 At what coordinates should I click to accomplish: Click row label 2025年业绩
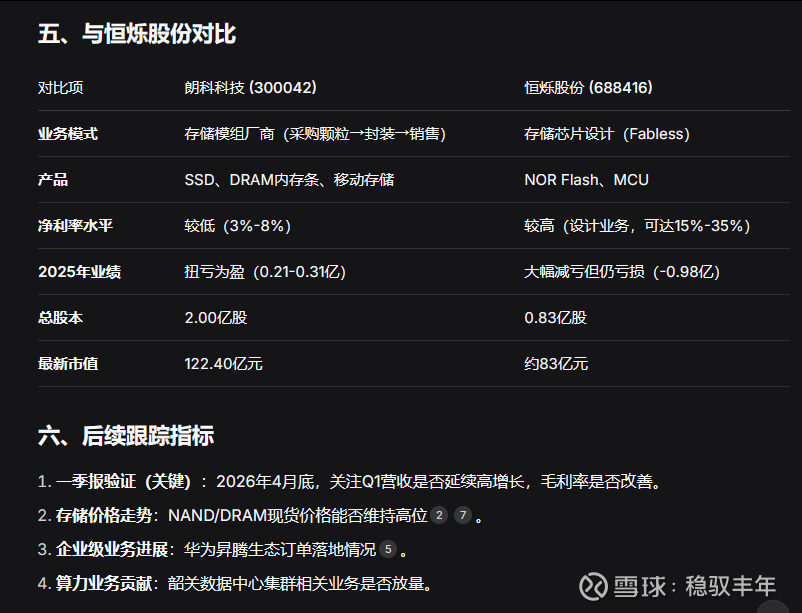[x=79, y=272]
